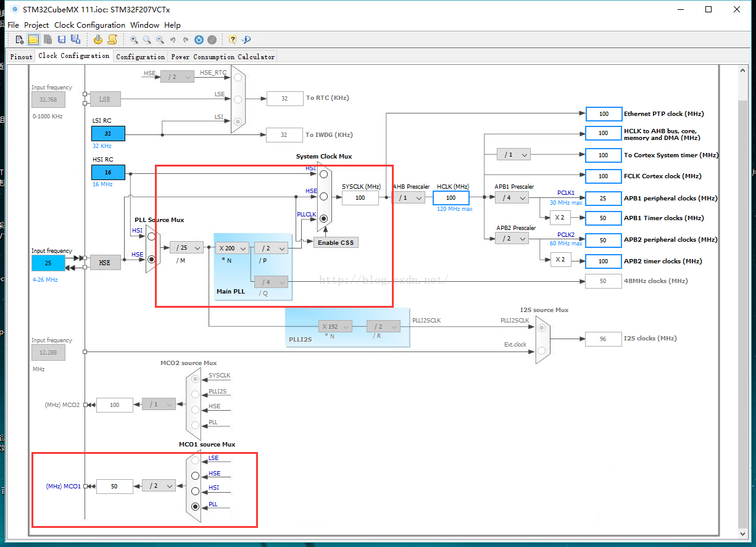Select PLL in MCO1 source Mux
The image size is (756, 547).
click(196, 507)
